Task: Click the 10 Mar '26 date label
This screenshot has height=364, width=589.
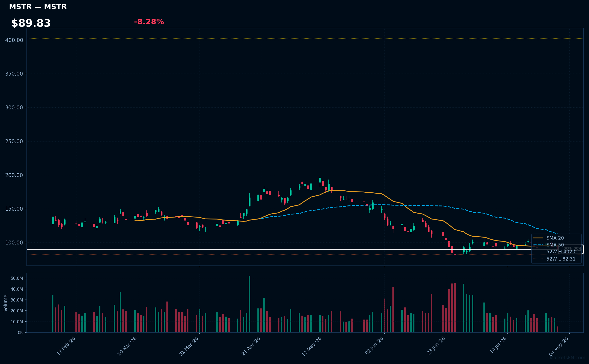Action: coord(127,346)
